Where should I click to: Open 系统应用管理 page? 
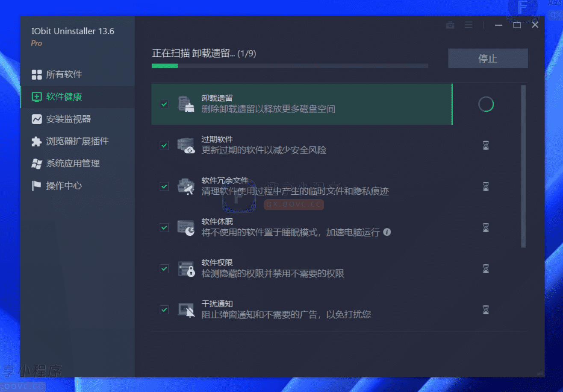click(77, 164)
